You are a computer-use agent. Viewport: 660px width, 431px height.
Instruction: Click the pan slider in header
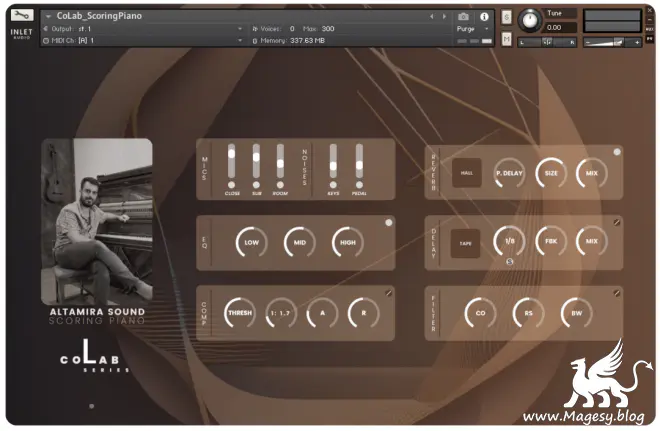click(x=547, y=42)
